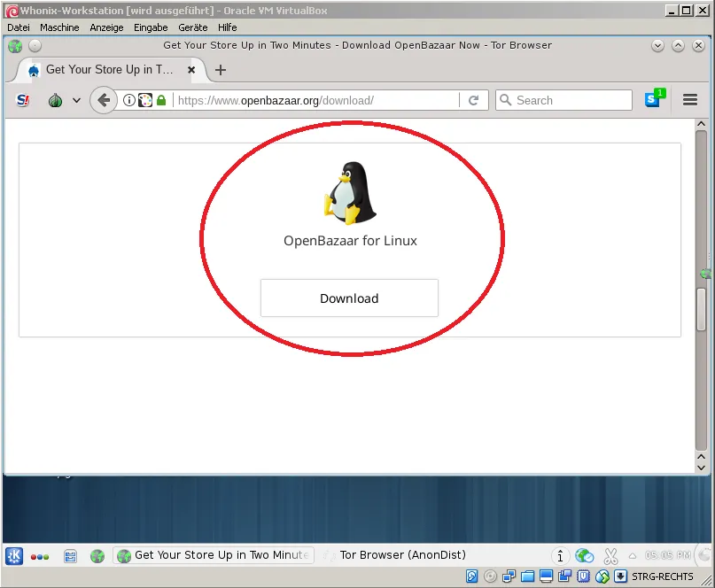
Task: Click the 05:05 PM clock
Action: pyautogui.click(x=667, y=555)
